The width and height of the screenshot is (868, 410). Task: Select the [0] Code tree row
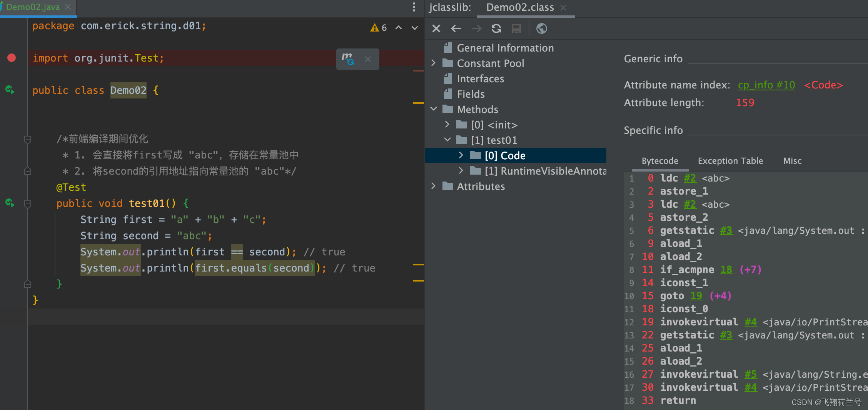[x=516, y=155]
